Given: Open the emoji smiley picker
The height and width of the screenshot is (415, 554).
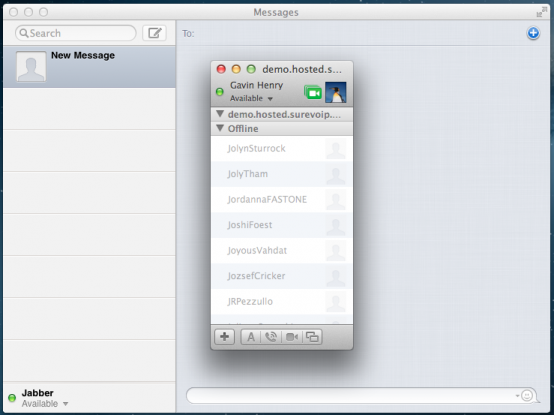Looking at the screenshot, I should click(527, 395).
